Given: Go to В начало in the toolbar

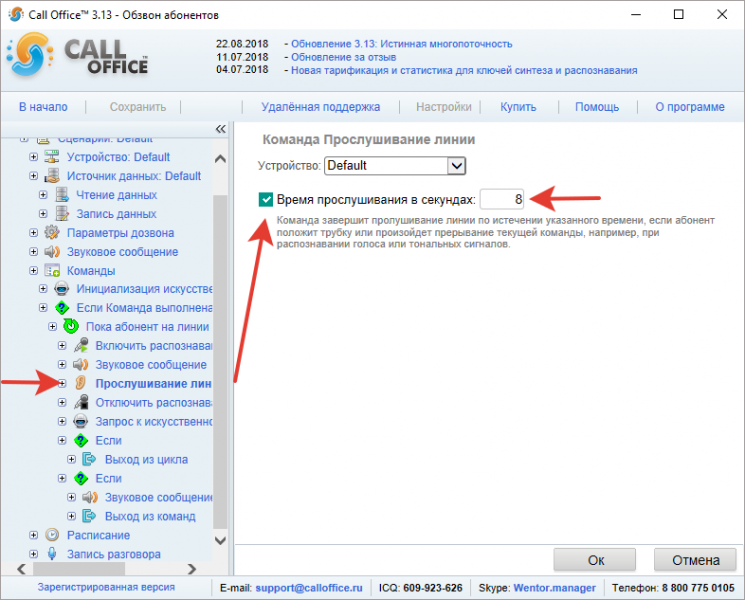Looking at the screenshot, I should [x=43, y=107].
